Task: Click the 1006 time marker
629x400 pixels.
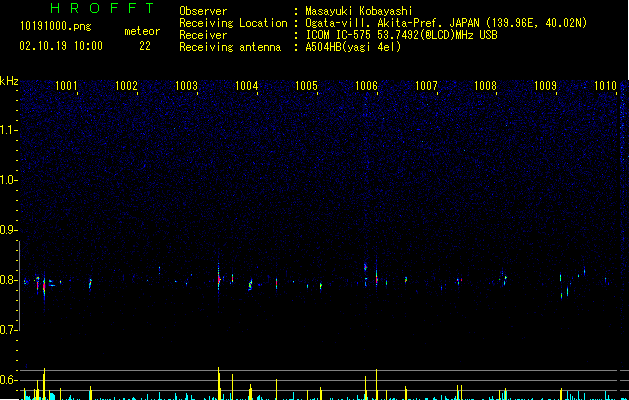Action: tap(366, 86)
